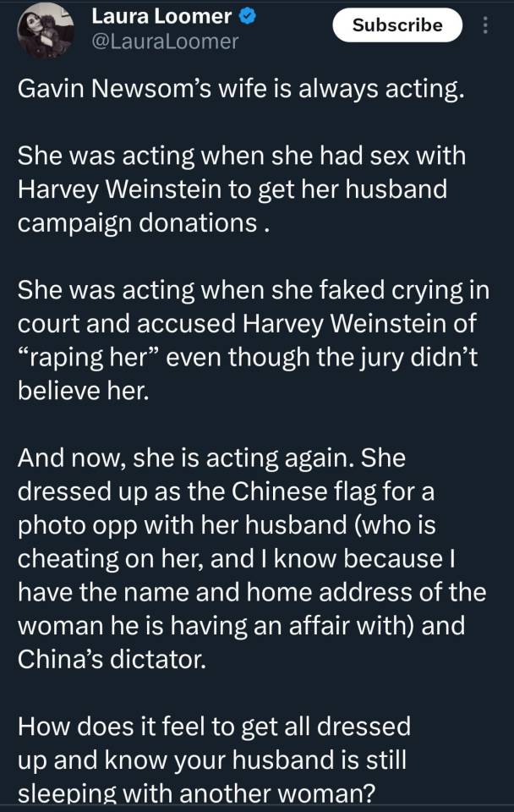Click the blue verified badge
Screen dimensions: 514x812
[x=245, y=14]
